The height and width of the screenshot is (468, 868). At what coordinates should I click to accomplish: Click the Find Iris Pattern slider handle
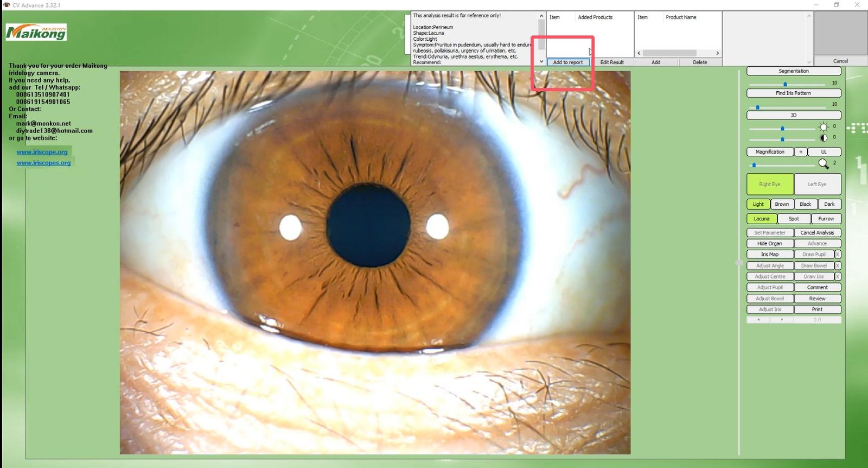click(x=758, y=107)
